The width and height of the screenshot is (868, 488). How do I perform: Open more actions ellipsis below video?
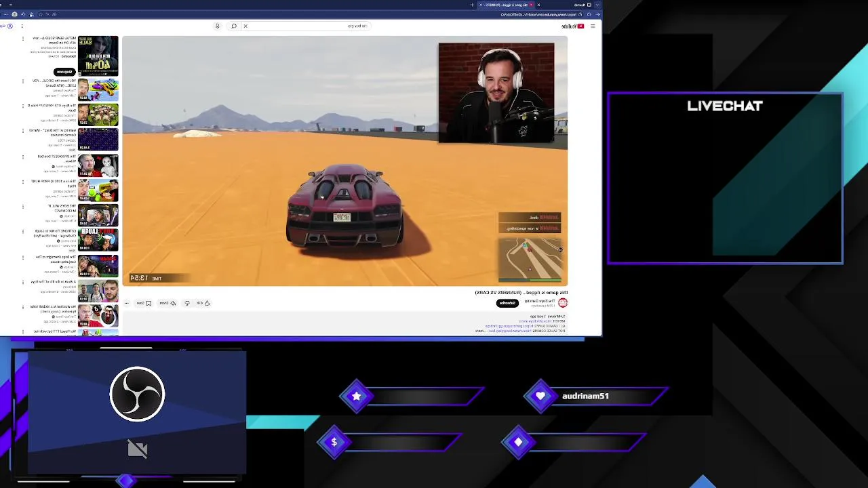click(126, 303)
